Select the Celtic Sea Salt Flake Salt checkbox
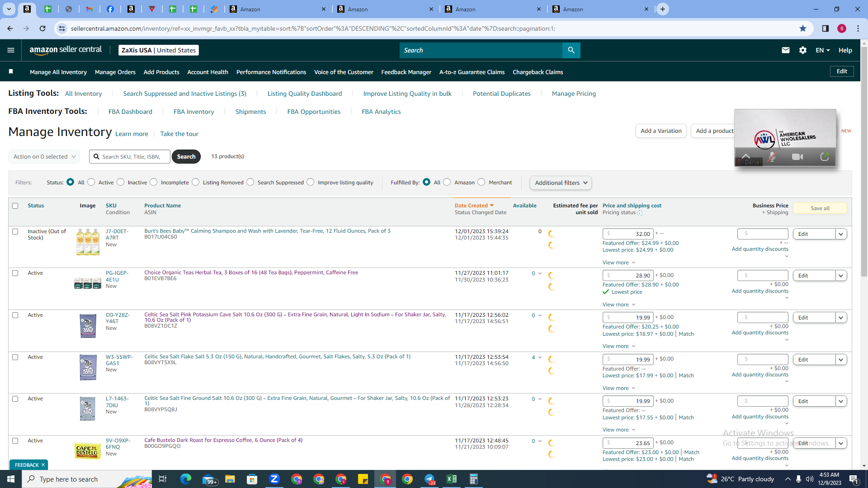The height and width of the screenshot is (488, 868). pos(15,357)
